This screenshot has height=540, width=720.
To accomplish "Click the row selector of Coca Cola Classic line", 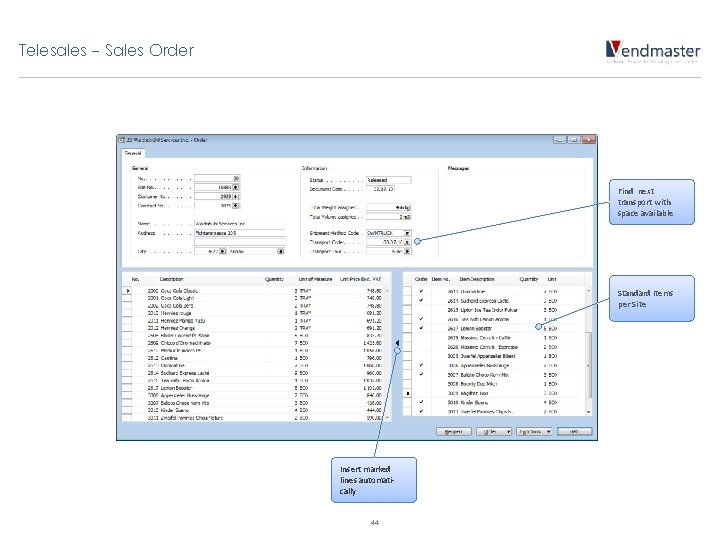I will click(x=127, y=291).
